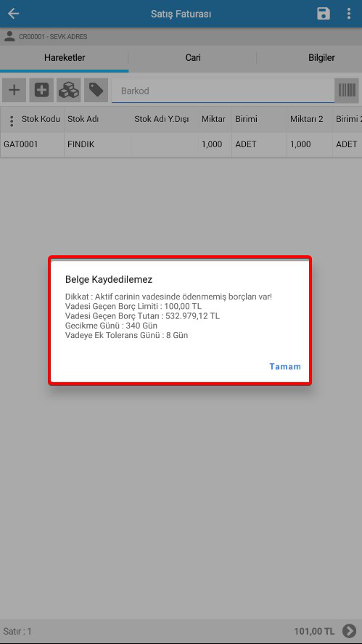
Task: Save the invoice with the floppy disk icon
Action: [324, 14]
